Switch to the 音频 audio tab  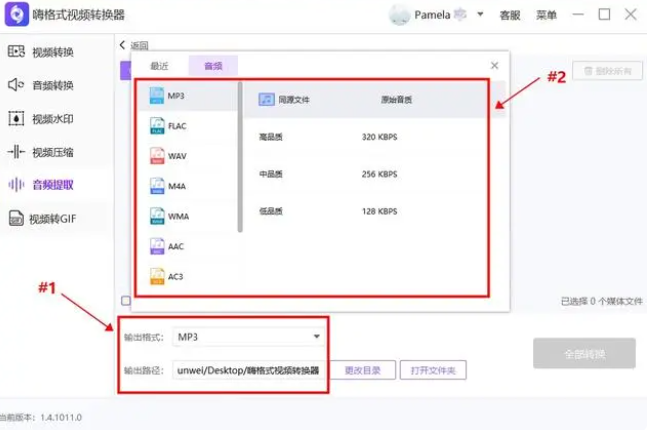pyautogui.click(x=213, y=66)
